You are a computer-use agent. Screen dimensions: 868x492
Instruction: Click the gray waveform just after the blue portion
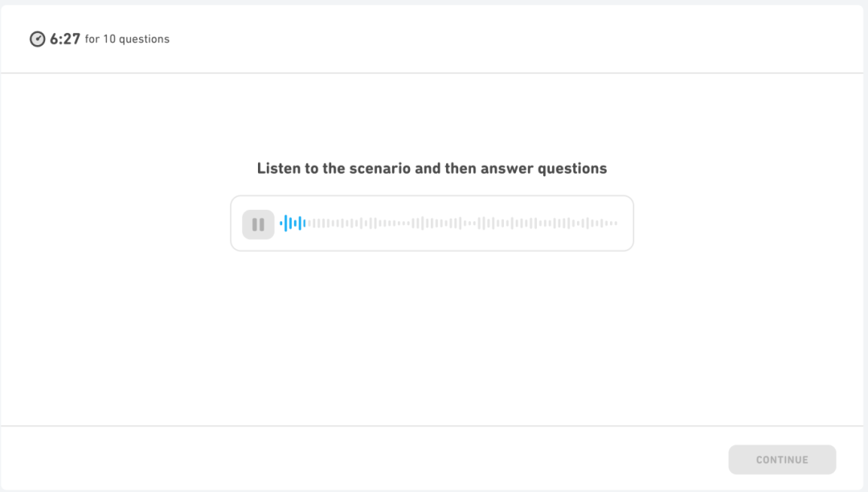pos(311,223)
